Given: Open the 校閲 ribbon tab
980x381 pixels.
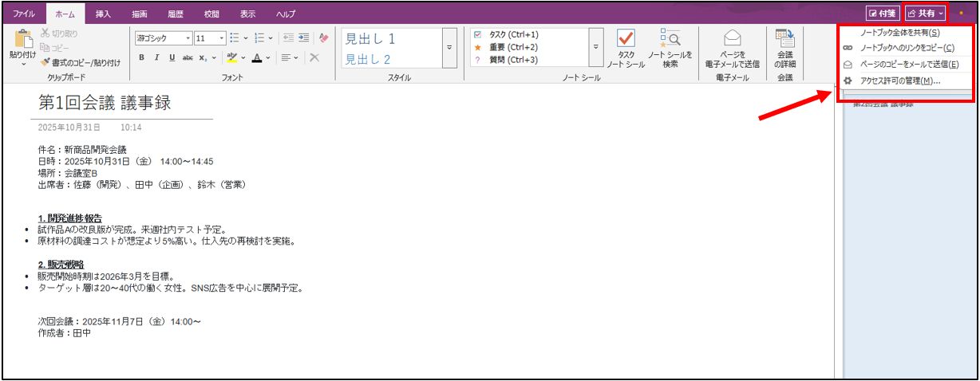Looking at the screenshot, I should [211, 14].
